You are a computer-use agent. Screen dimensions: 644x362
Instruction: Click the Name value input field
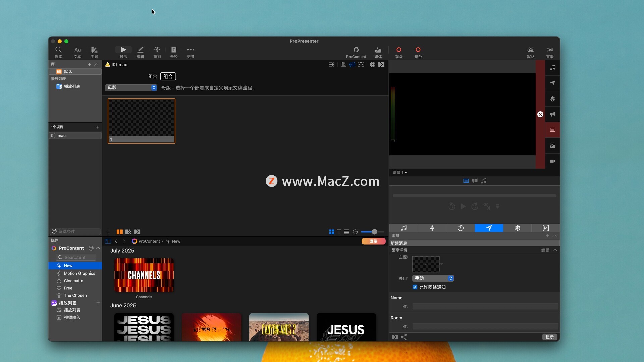point(485,306)
